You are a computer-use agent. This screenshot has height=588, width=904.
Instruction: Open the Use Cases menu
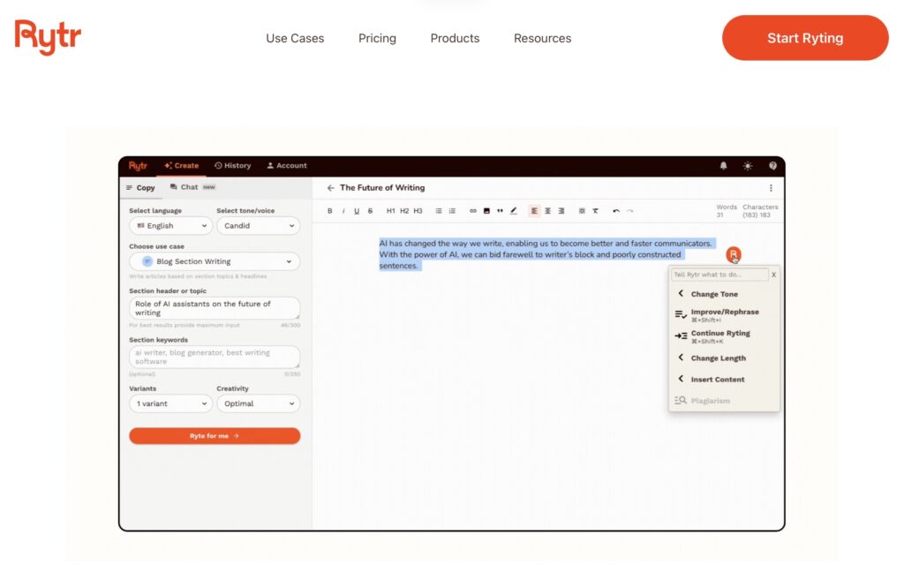pos(295,38)
